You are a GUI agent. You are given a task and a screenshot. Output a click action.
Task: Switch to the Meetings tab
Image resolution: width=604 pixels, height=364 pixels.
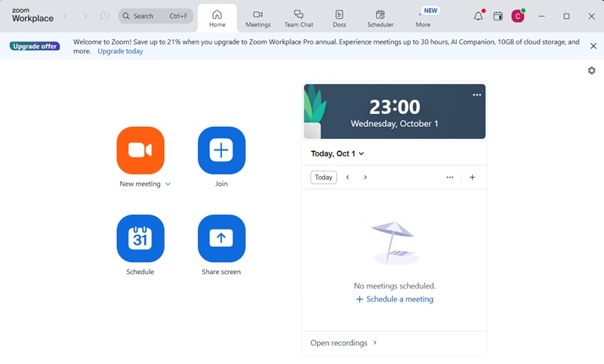257,18
